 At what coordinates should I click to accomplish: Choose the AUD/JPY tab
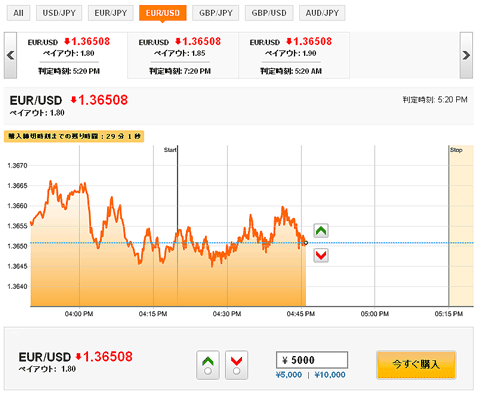click(322, 13)
